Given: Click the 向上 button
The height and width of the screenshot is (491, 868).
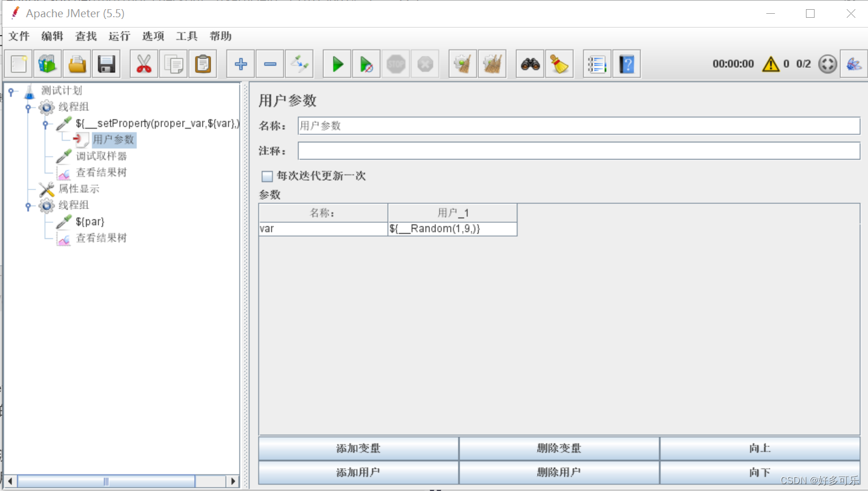Looking at the screenshot, I should point(759,449).
